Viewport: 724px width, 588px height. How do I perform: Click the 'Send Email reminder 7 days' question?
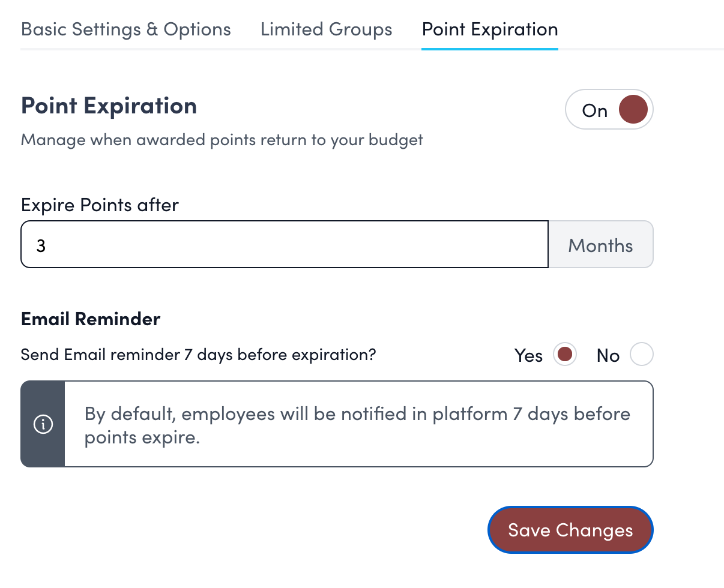(x=198, y=355)
